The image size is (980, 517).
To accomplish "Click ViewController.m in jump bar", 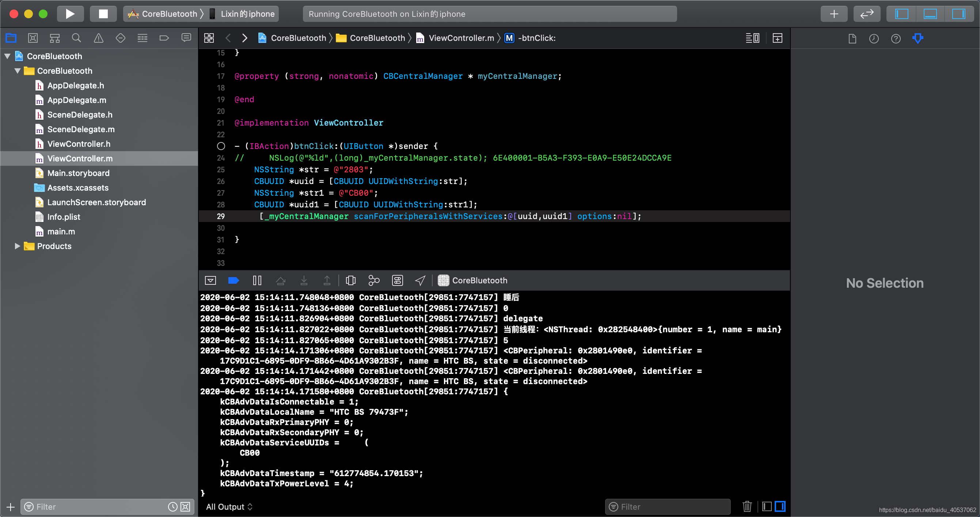I will click(455, 38).
